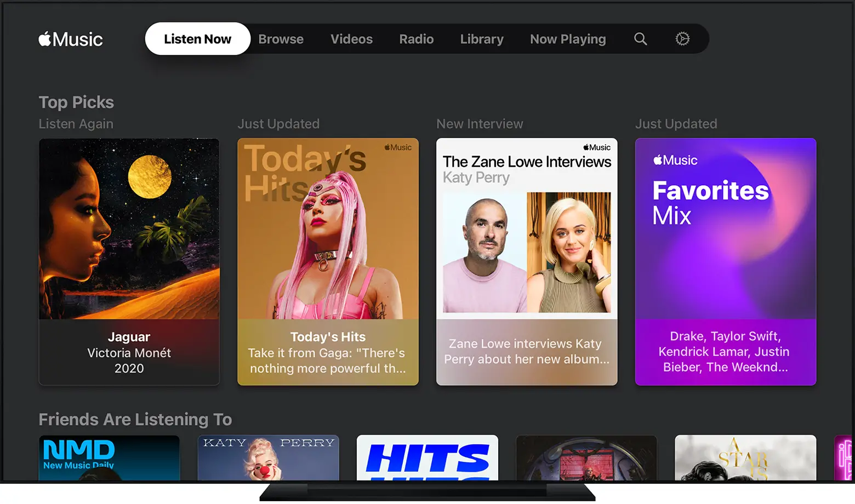The width and height of the screenshot is (855, 504).
Task: Switch to the Browse tab
Action: coord(281,39)
